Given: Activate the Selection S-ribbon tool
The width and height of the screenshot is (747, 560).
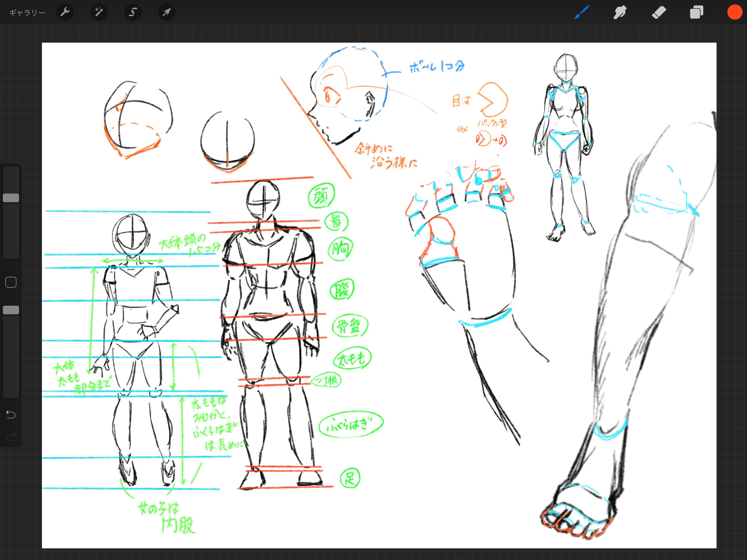Looking at the screenshot, I should [x=133, y=12].
